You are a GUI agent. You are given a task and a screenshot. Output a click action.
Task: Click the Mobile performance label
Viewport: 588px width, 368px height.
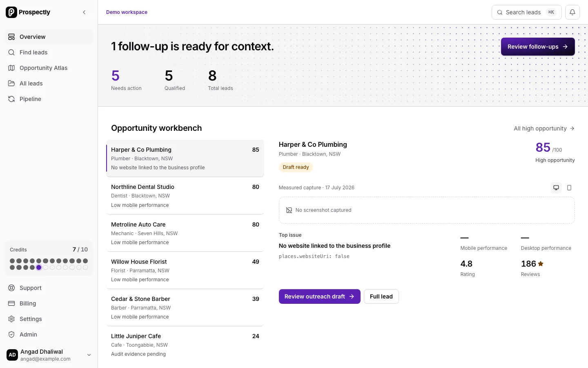click(x=483, y=248)
